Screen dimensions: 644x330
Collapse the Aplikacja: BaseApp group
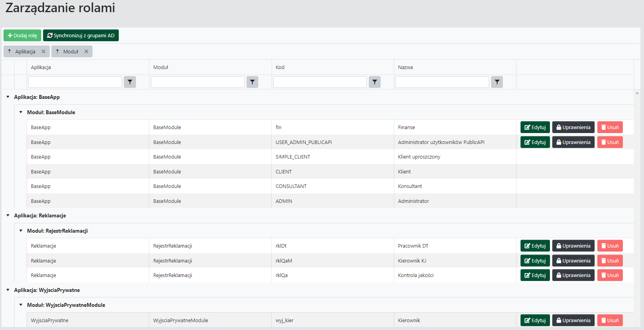tap(8, 97)
